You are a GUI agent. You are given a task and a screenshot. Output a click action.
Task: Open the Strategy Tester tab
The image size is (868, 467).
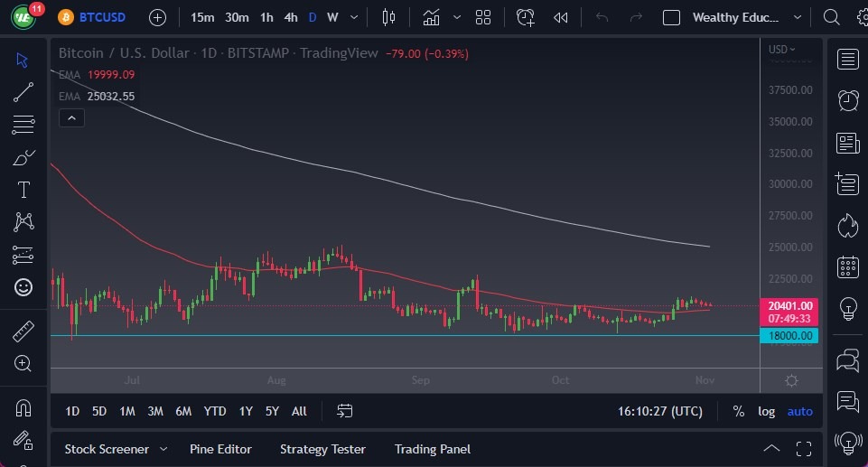point(322,449)
